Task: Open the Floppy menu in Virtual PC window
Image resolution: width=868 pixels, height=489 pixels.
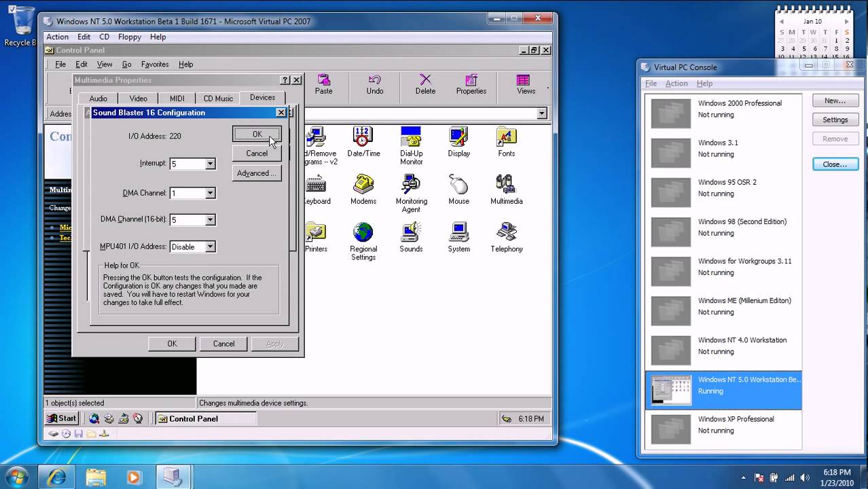Action: [x=130, y=37]
